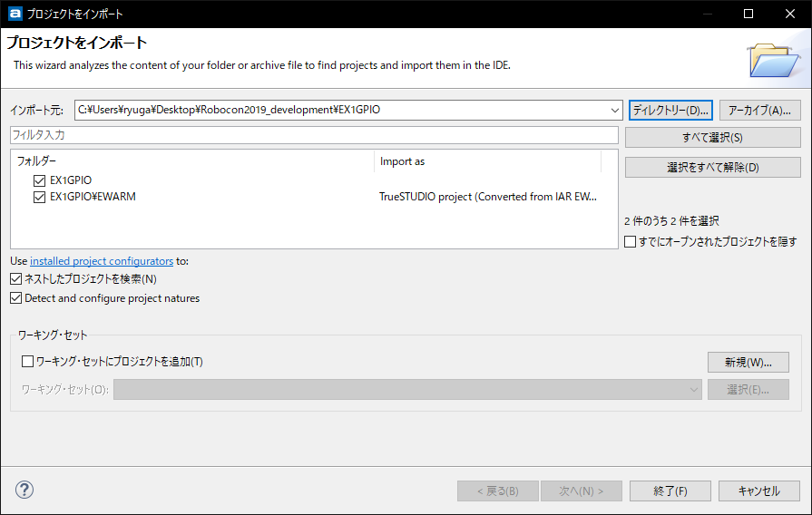
Task: Click the Import as column header
Action: [487, 161]
